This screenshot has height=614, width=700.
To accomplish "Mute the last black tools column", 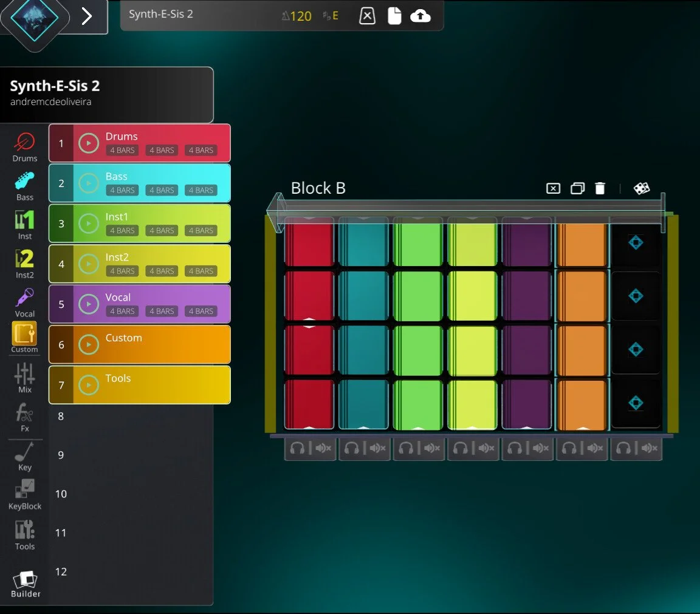I will pos(650,448).
